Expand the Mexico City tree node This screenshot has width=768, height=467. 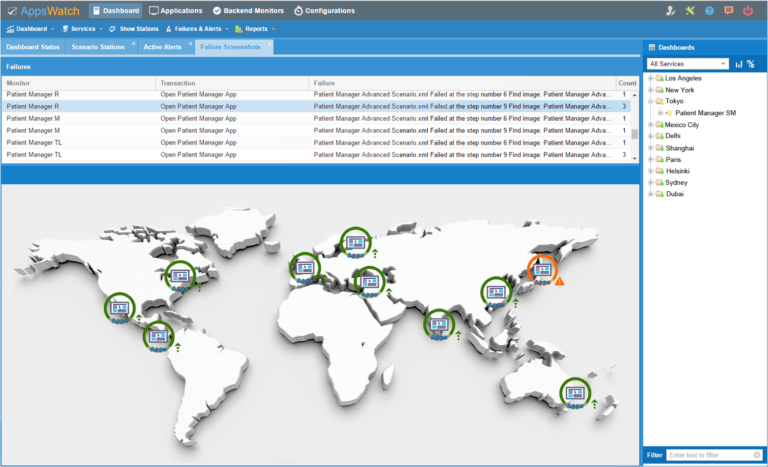(651, 125)
